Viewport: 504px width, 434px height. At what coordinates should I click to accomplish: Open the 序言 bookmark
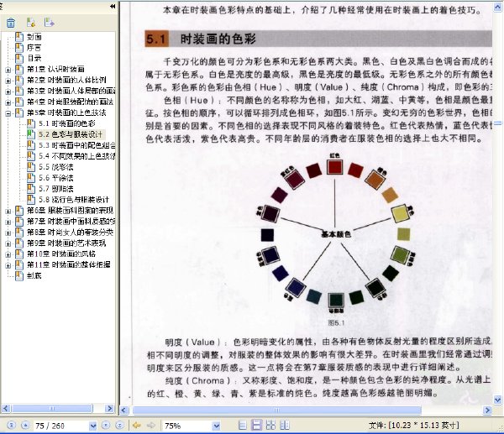[34, 48]
